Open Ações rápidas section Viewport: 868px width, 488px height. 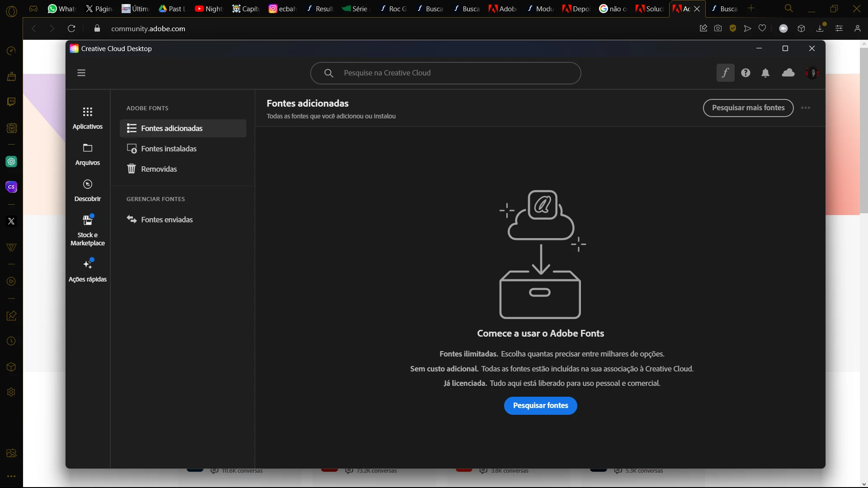88,270
